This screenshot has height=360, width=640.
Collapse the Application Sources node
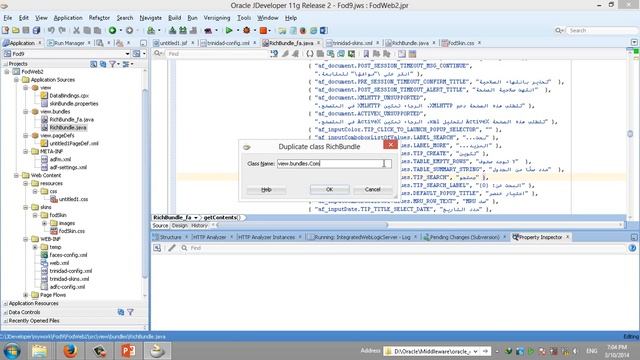tap(16, 80)
